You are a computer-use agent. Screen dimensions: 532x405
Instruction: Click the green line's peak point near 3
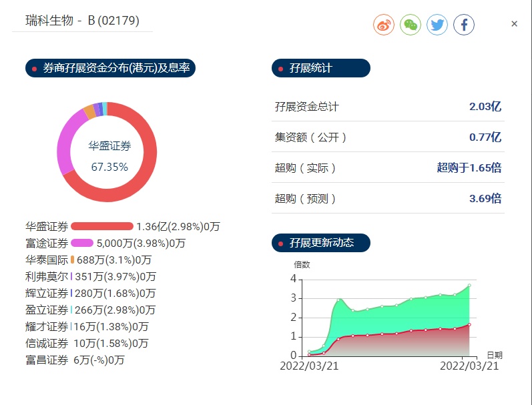coord(338,300)
